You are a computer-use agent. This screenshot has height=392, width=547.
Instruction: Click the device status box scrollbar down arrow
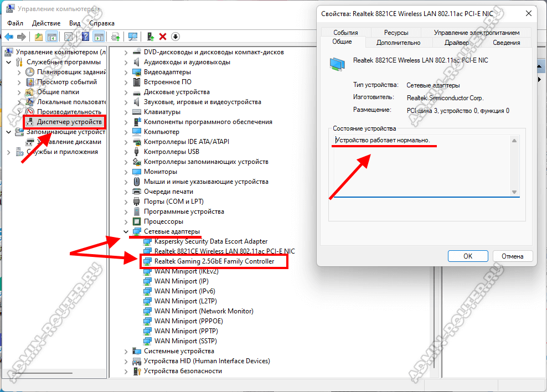(x=514, y=192)
